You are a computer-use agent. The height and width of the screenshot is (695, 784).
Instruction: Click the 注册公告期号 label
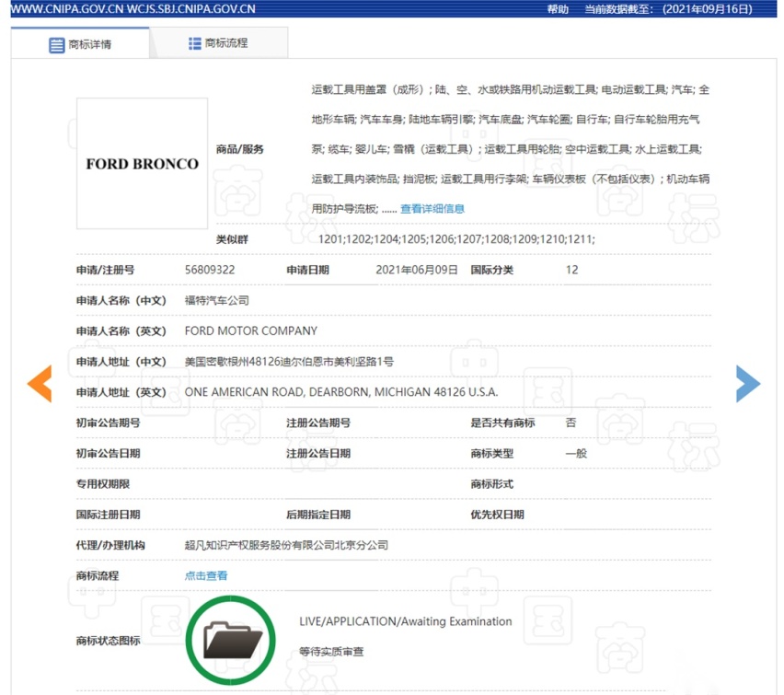click(x=318, y=423)
